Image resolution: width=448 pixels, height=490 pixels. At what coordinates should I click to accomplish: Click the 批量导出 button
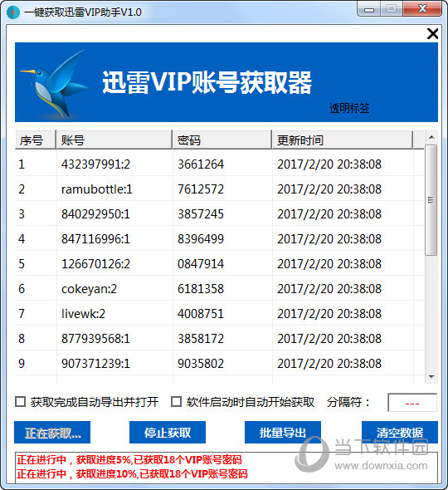tap(283, 432)
